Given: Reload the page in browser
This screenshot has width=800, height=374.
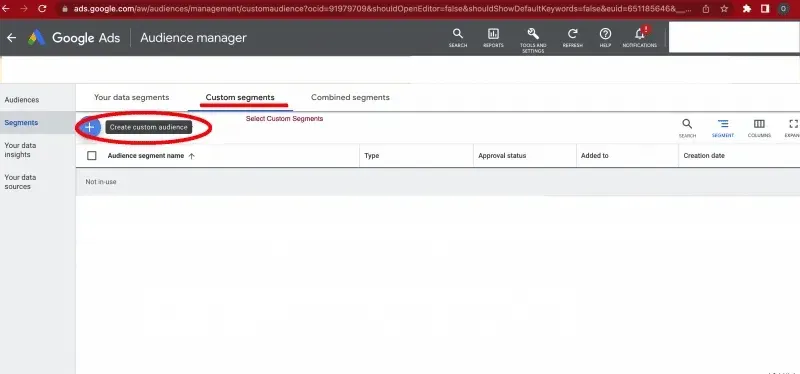Looking at the screenshot, I should [42, 9].
